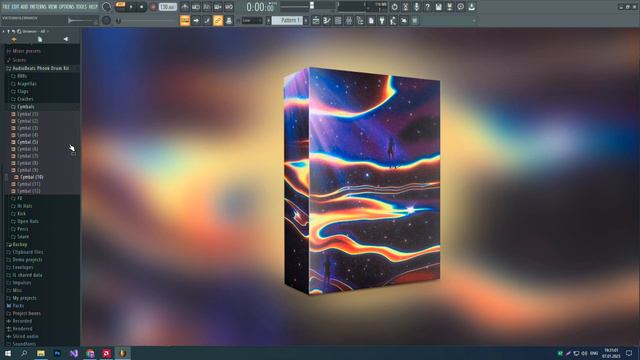Image resolution: width=640 pixels, height=360 pixels.
Task: Click the plus button after Pattern 1
Action: [x=306, y=20]
